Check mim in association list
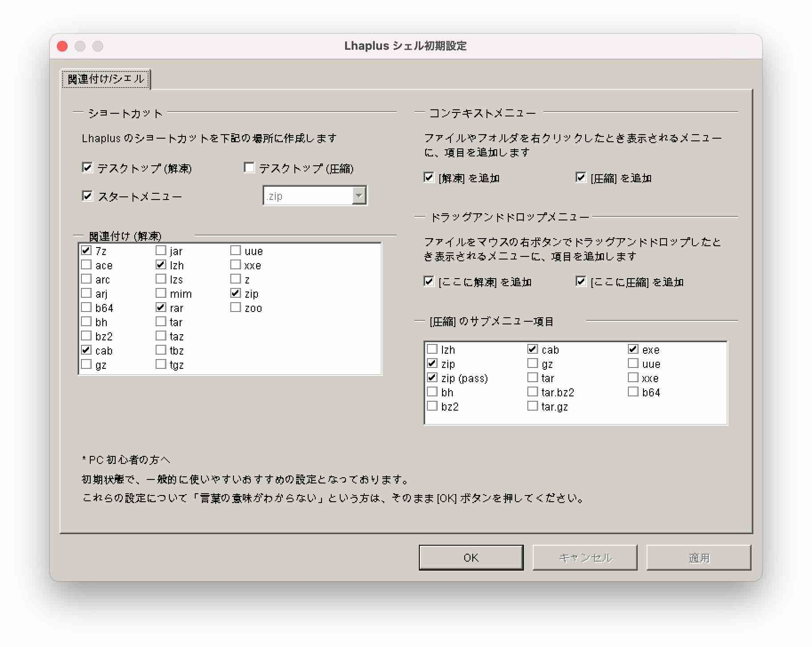This screenshot has height=647, width=812. click(x=161, y=293)
